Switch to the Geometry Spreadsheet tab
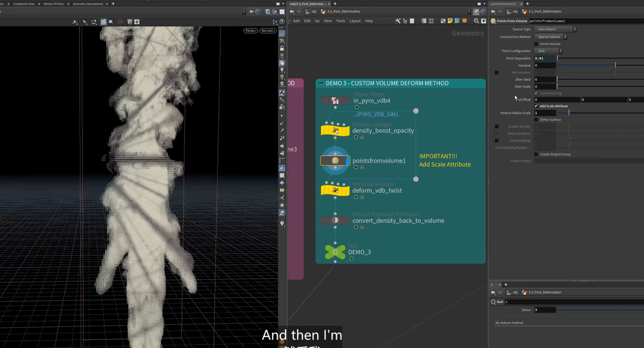The width and height of the screenshot is (644, 348). [88, 4]
